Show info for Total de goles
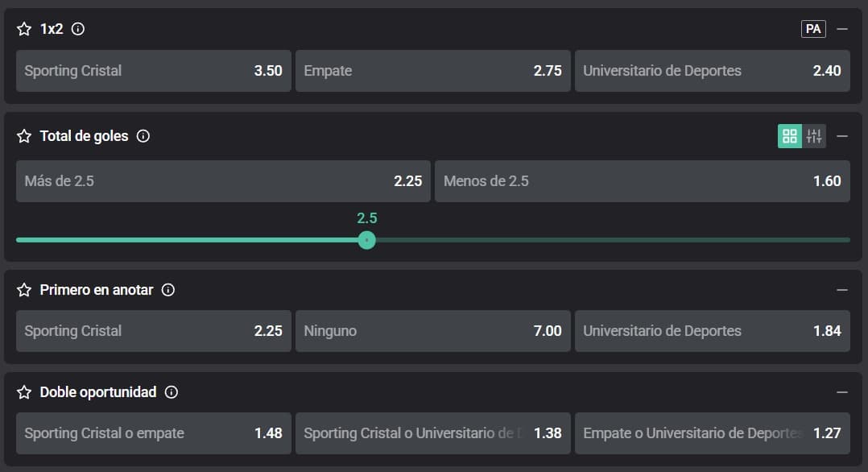This screenshot has height=472, width=868. point(143,136)
